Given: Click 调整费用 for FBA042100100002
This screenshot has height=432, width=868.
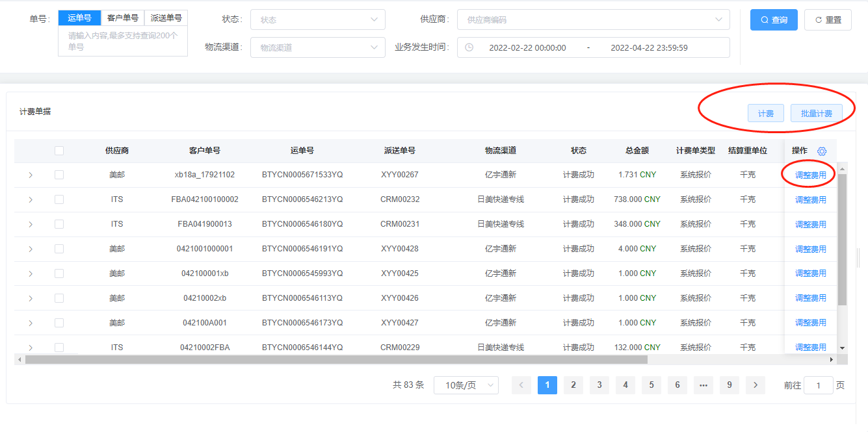Looking at the screenshot, I should click(811, 199).
